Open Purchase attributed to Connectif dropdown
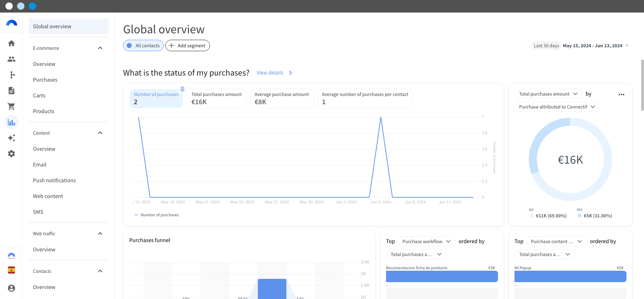The height and width of the screenshot is (299, 644). coord(557,107)
